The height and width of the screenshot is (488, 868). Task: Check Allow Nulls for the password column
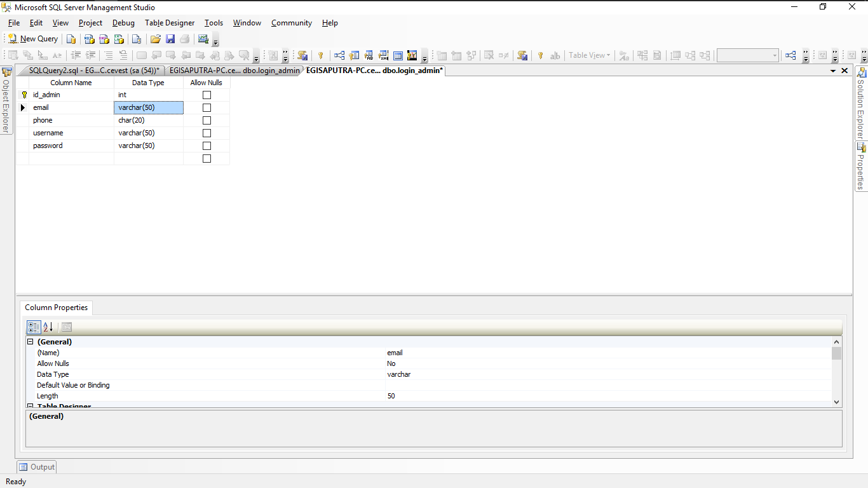click(x=206, y=146)
